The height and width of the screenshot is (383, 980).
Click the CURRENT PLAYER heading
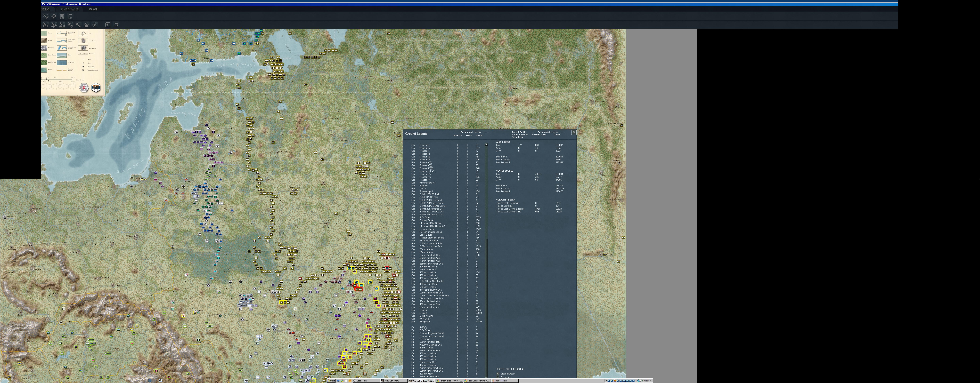click(x=506, y=200)
